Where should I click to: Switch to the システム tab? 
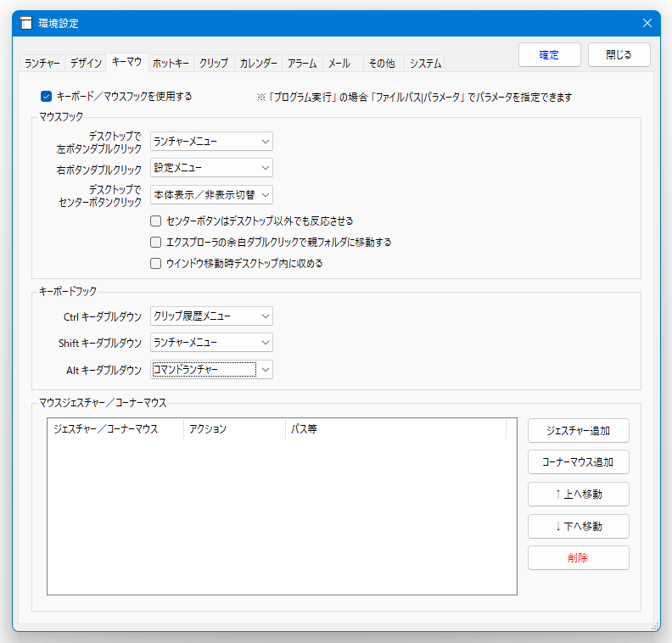pyautogui.click(x=425, y=64)
